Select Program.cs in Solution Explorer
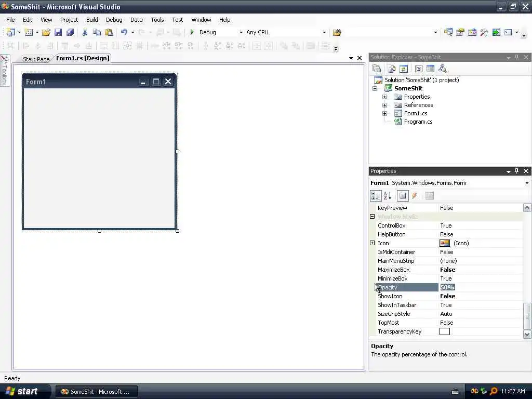Image resolution: width=532 pixels, height=399 pixels. tap(418, 122)
